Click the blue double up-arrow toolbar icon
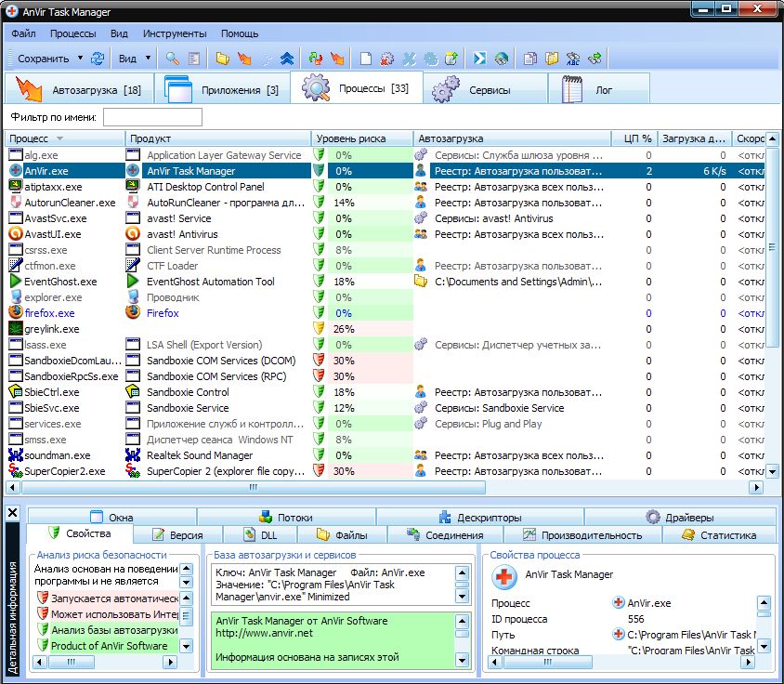 287,59
